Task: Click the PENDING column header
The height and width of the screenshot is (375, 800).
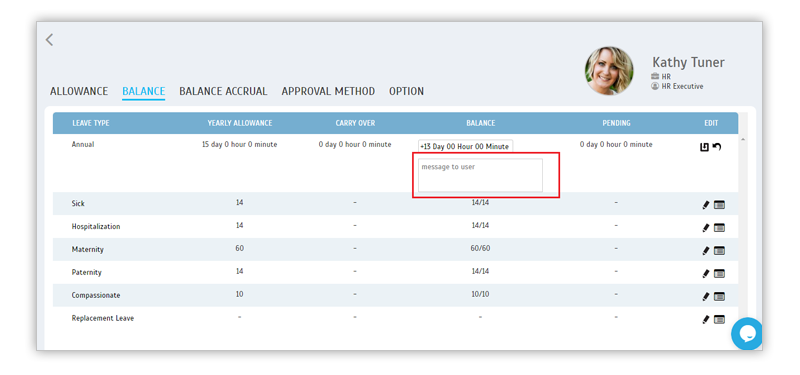Action: click(616, 123)
